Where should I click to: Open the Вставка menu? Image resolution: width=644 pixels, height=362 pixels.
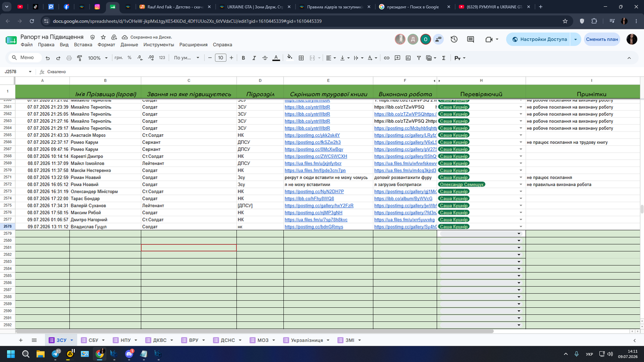tap(83, 45)
